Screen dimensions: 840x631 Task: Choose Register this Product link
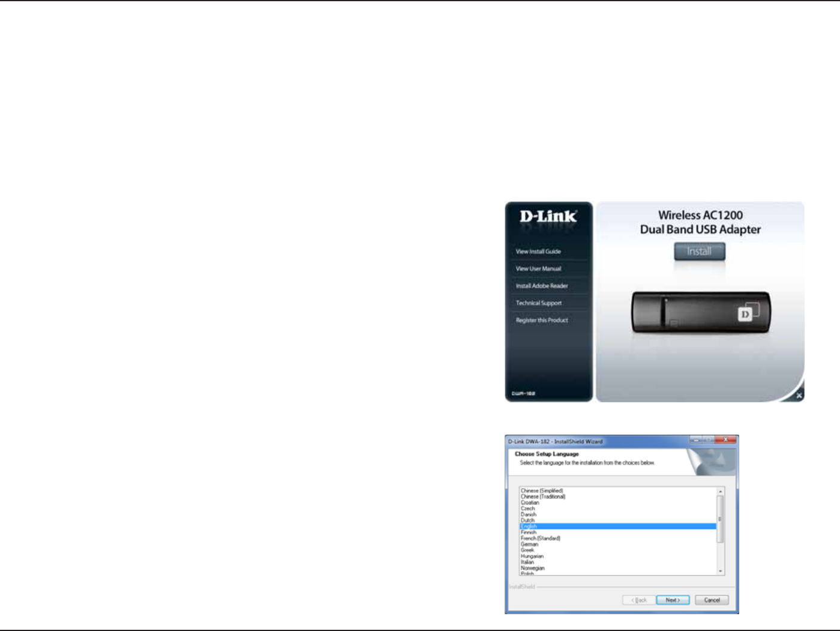click(542, 320)
